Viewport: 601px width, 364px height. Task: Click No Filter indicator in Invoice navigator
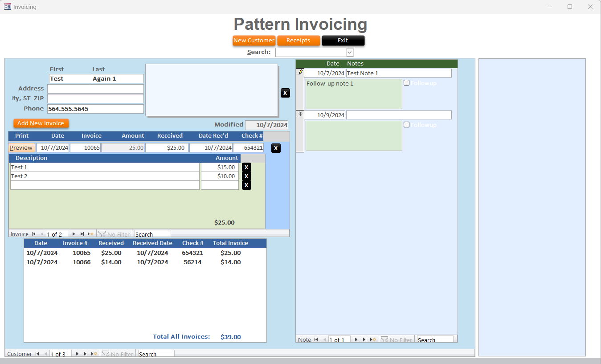[x=114, y=234]
